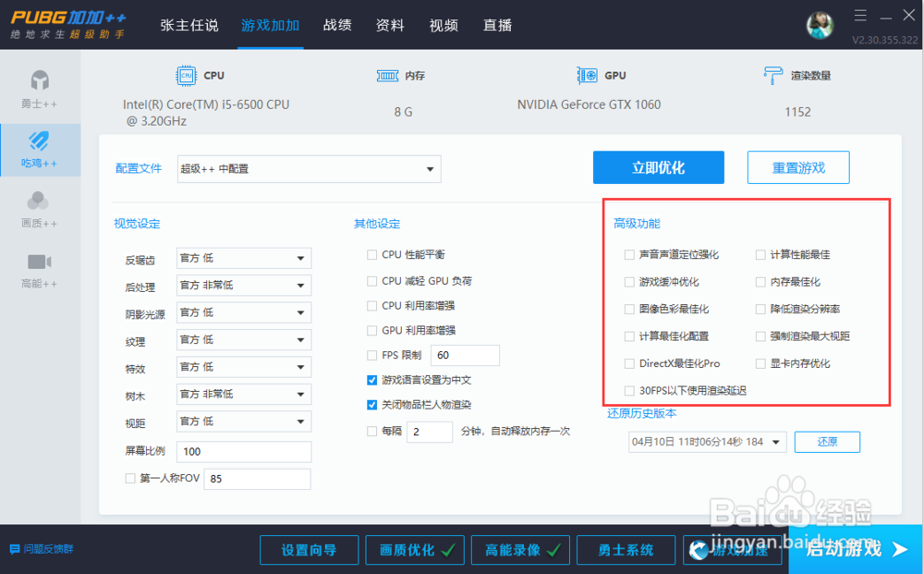Viewport: 924px width, 574px height.
Task: Open the 配置文件 profile dropdown 超级++中配置
Action: point(309,169)
